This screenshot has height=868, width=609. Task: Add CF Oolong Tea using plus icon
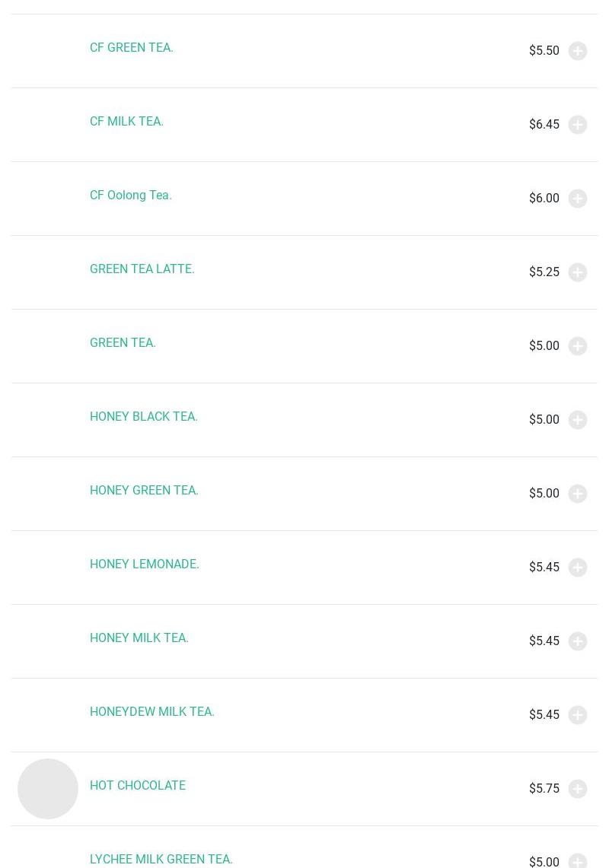point(578,199)
